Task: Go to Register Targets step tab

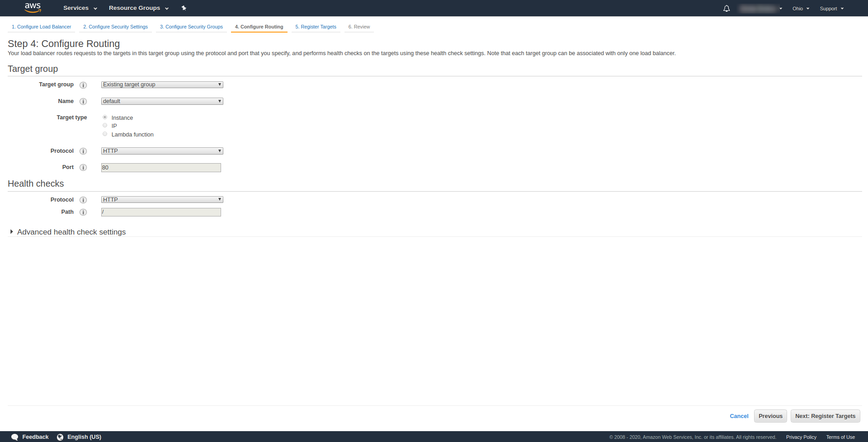Action: [316, 27]
